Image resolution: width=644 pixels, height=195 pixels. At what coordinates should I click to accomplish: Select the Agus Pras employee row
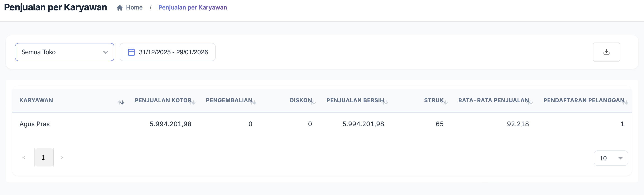pos(35,124)
